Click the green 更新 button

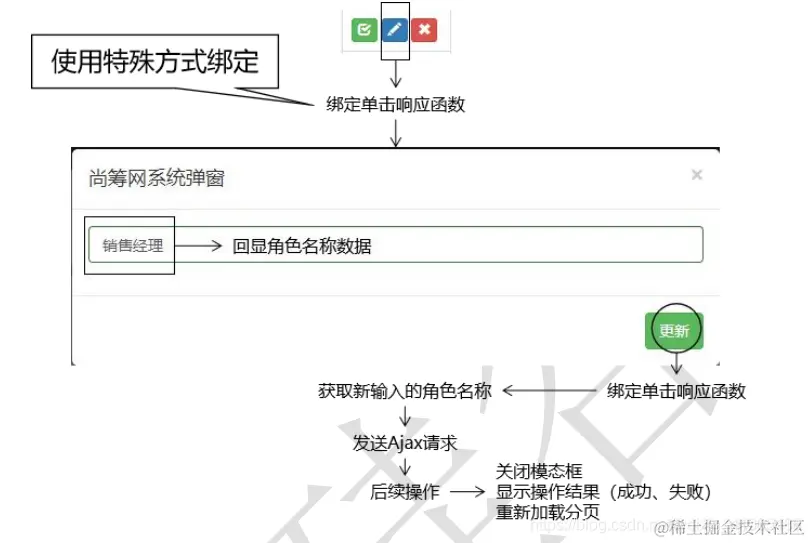tap(674, 330)
